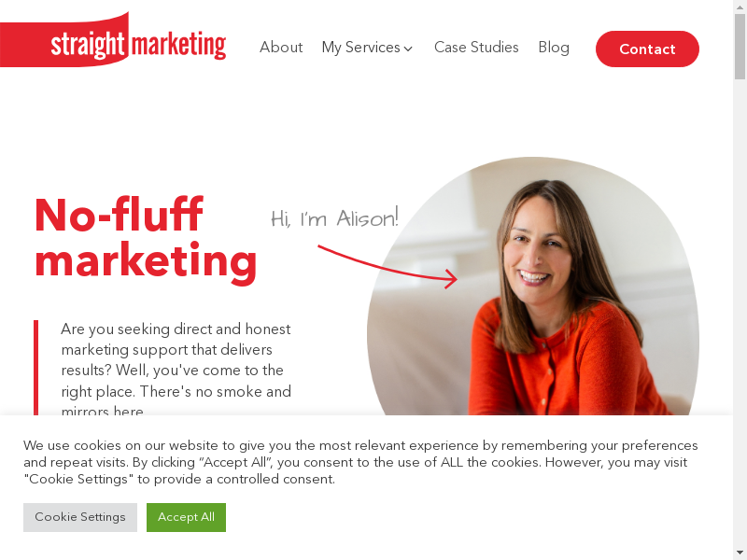Open the My Services menu item
The width and height of the screenshot is (747, 560).
tap(360, 48)
